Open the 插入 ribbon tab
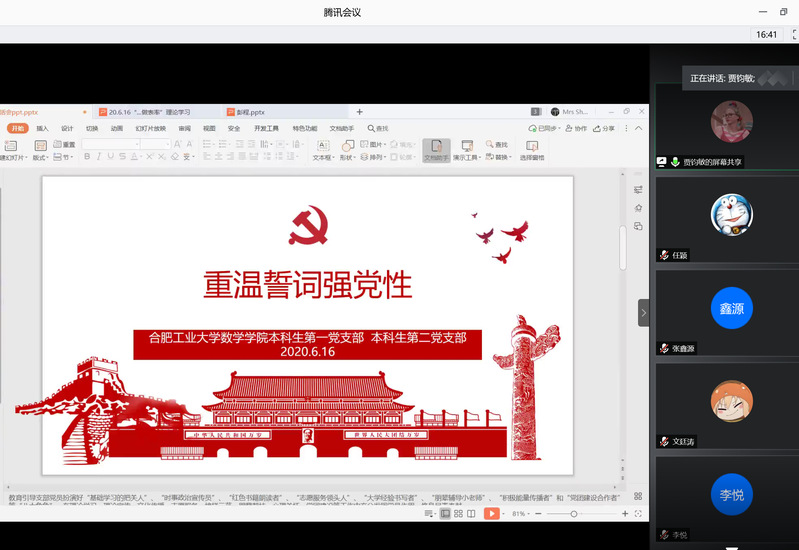 [x=42, y=128]
